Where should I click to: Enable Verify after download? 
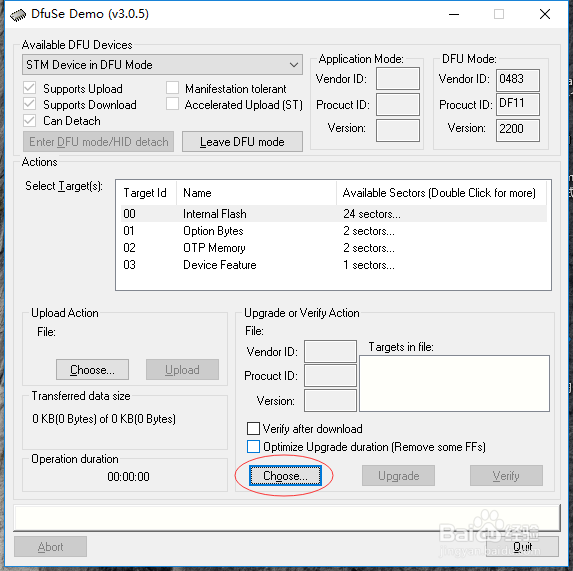point(253,428)
